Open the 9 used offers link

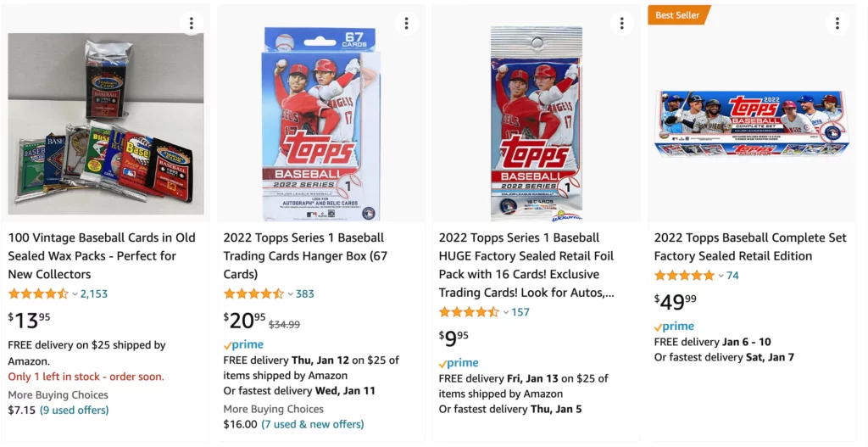click(x=75, y=411)
